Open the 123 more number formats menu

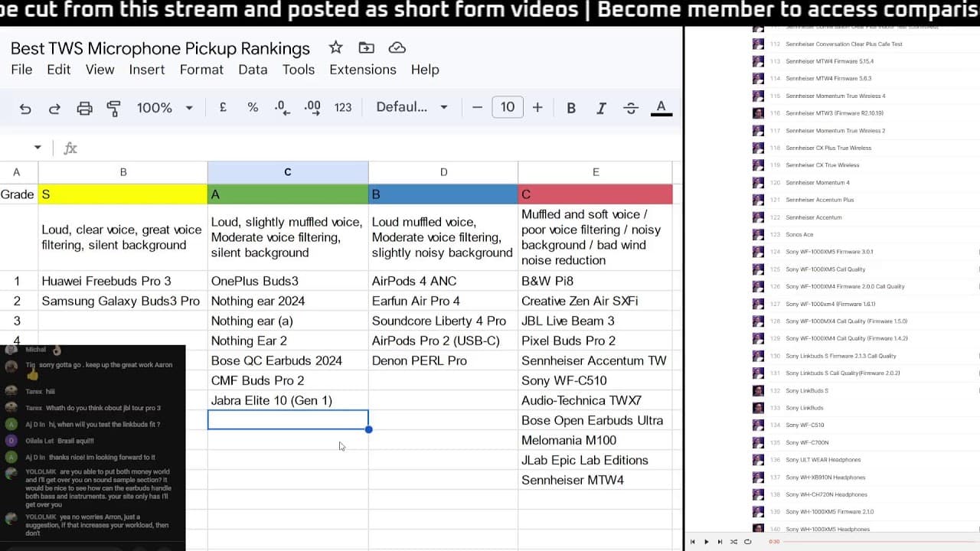coord(343,108)
